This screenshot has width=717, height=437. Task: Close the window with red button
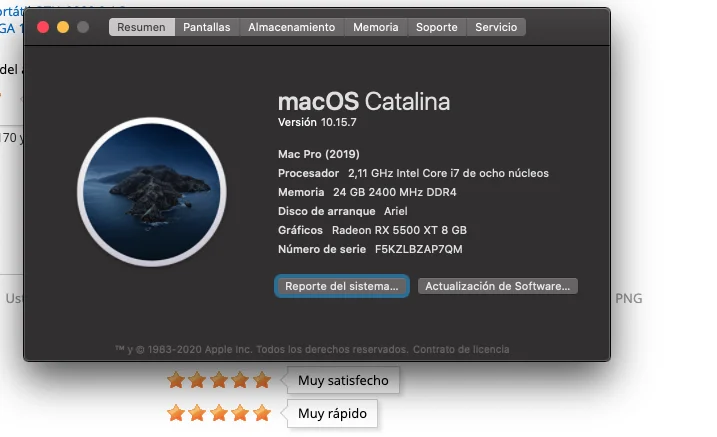click(43, 27)
